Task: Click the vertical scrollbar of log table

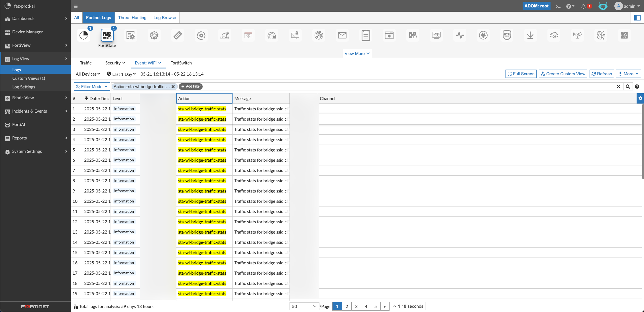Action: (642, 143)
